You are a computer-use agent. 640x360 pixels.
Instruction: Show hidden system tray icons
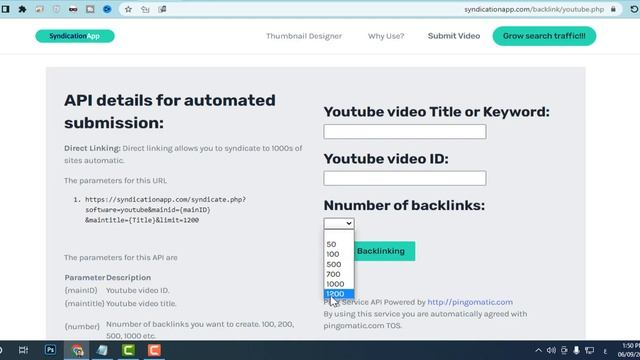(x=538, y=350)
